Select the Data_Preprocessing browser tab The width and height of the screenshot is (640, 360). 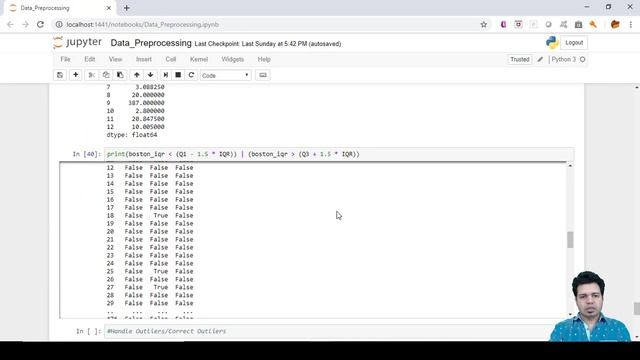tap(60, 8)
